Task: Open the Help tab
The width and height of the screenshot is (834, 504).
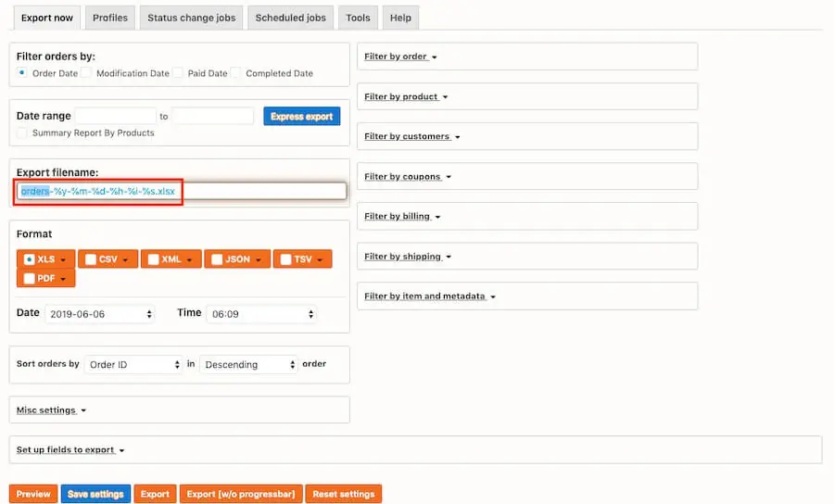Action: click(400, 19)
